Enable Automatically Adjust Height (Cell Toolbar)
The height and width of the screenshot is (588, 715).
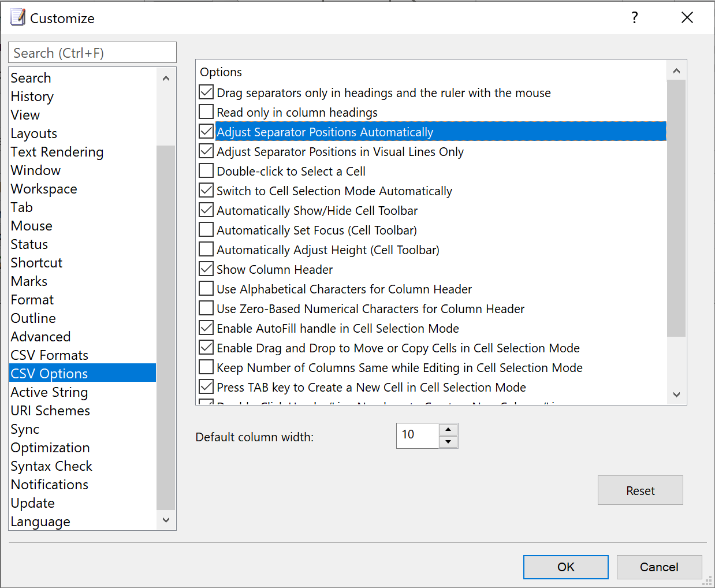[206, 249]
